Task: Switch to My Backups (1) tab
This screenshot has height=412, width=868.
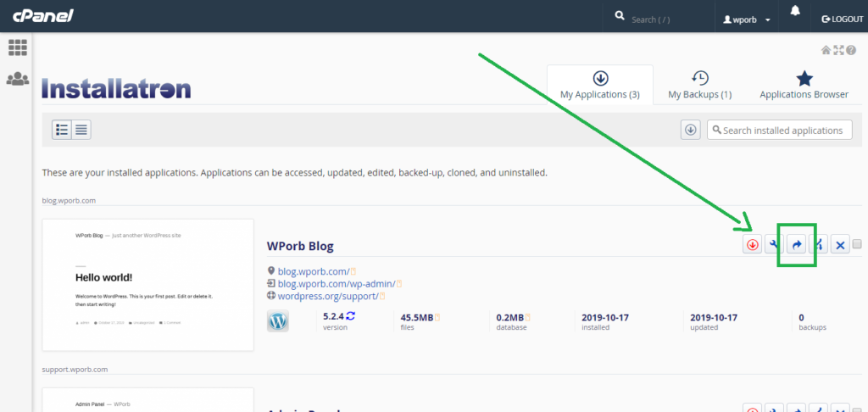Action: (699, 85)
